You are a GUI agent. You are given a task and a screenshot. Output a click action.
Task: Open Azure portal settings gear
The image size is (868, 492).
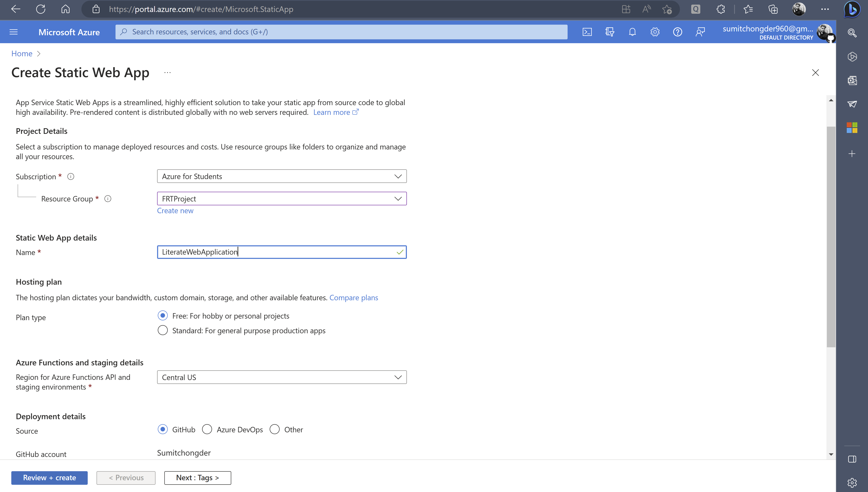coord(655,31)
